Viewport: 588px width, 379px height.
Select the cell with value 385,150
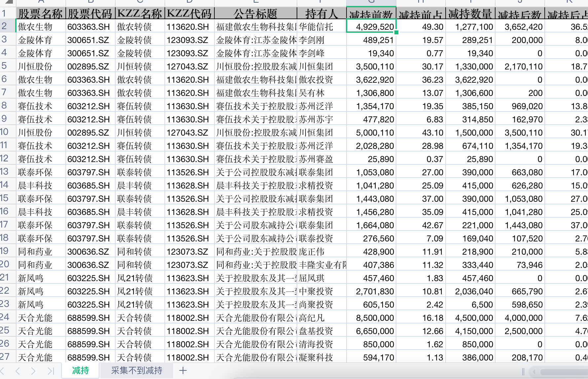click(470, 106)
